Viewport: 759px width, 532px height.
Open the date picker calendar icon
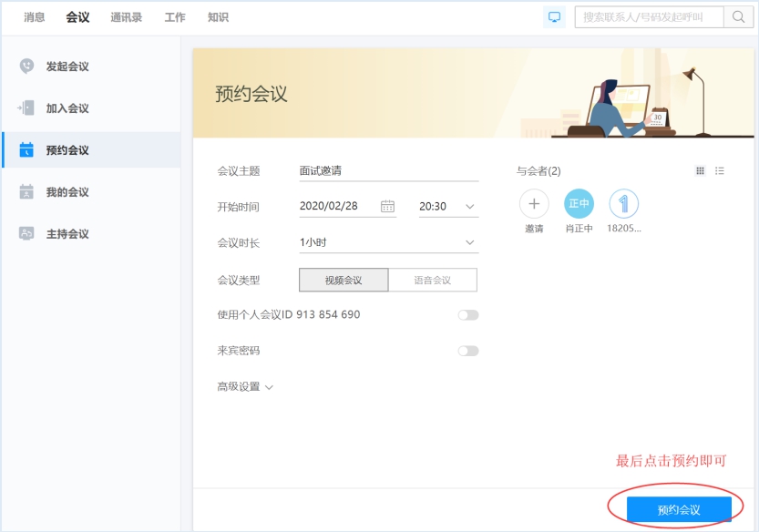(386, 206)
